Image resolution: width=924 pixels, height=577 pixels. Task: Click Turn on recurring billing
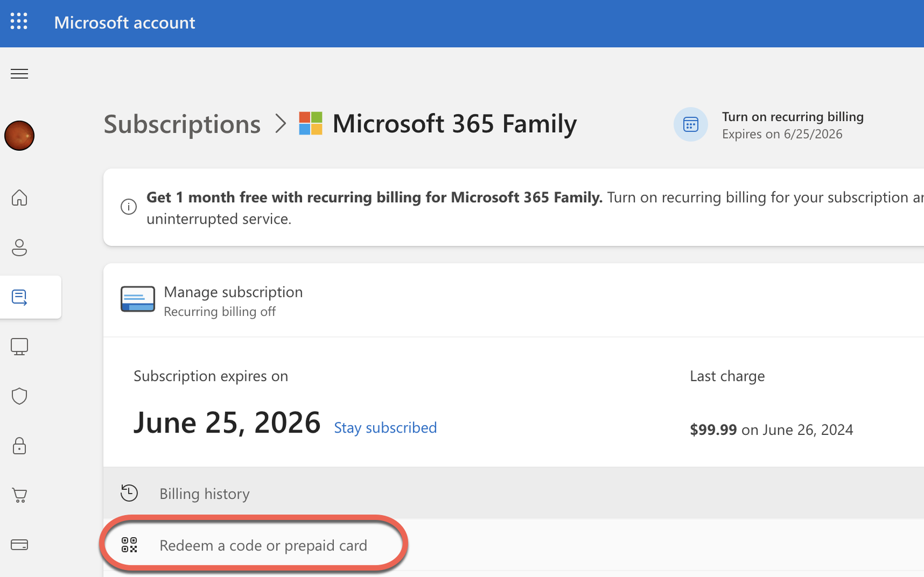pos(792,117)
